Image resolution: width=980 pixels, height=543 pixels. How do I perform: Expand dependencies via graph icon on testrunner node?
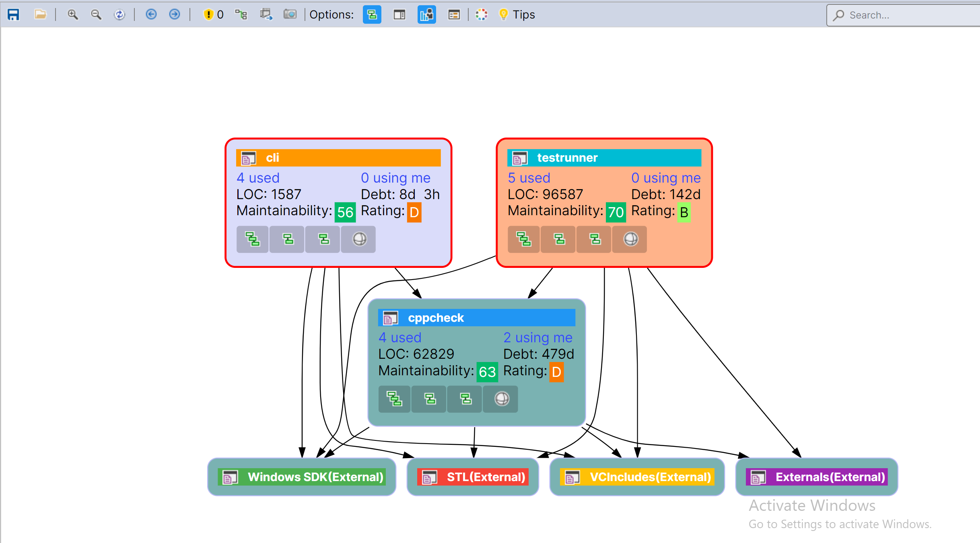523,239
